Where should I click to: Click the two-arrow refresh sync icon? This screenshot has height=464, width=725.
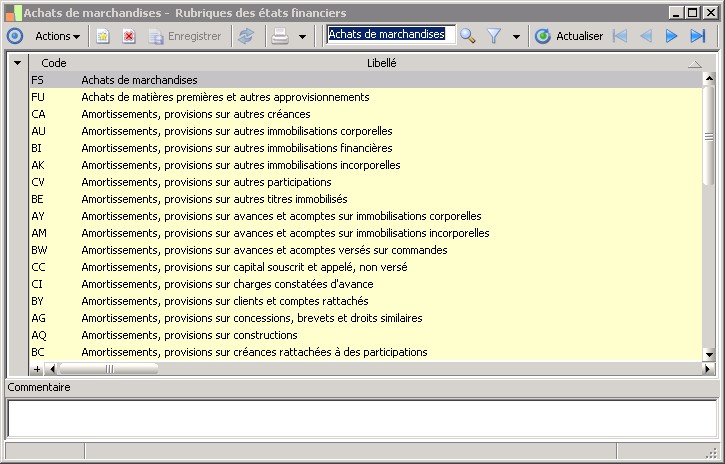click(x=246, y=36)
